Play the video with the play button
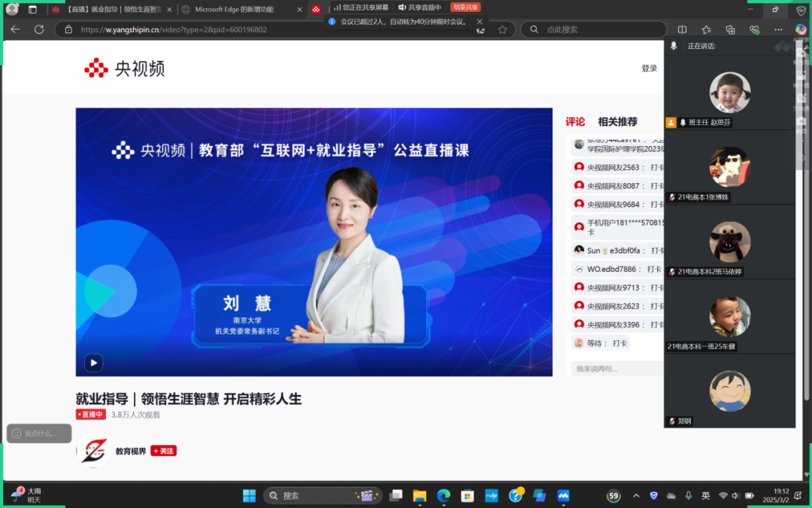The image size is (812, 508). coord(94,362)
